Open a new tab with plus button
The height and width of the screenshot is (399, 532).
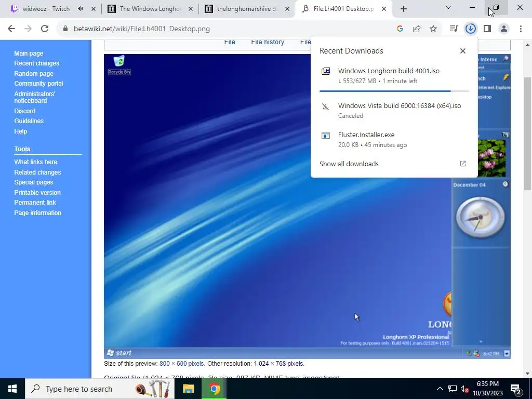pos(403,9)
